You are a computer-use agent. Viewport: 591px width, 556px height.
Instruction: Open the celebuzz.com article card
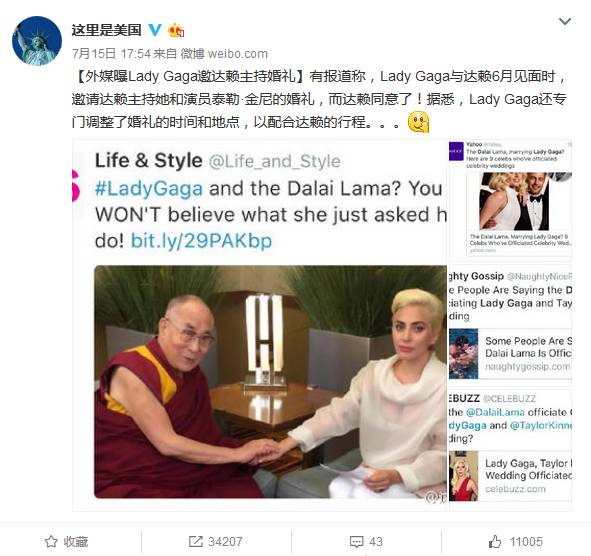pyautogui.click(x=510, y=476)
